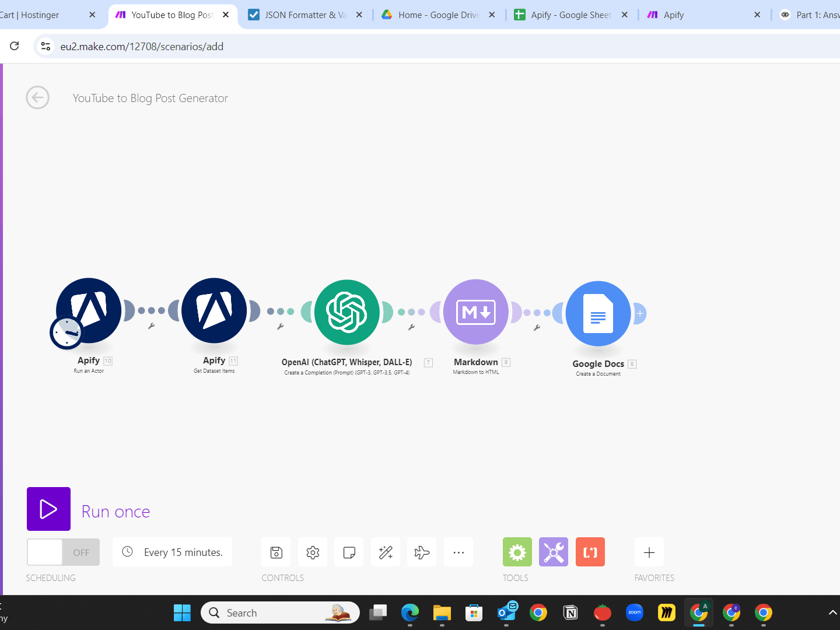Image resolution: width=840 pixels, height=630 pixels.
Task: Toggle scheduling ON/OFF switch
Action: coord(63,552)
